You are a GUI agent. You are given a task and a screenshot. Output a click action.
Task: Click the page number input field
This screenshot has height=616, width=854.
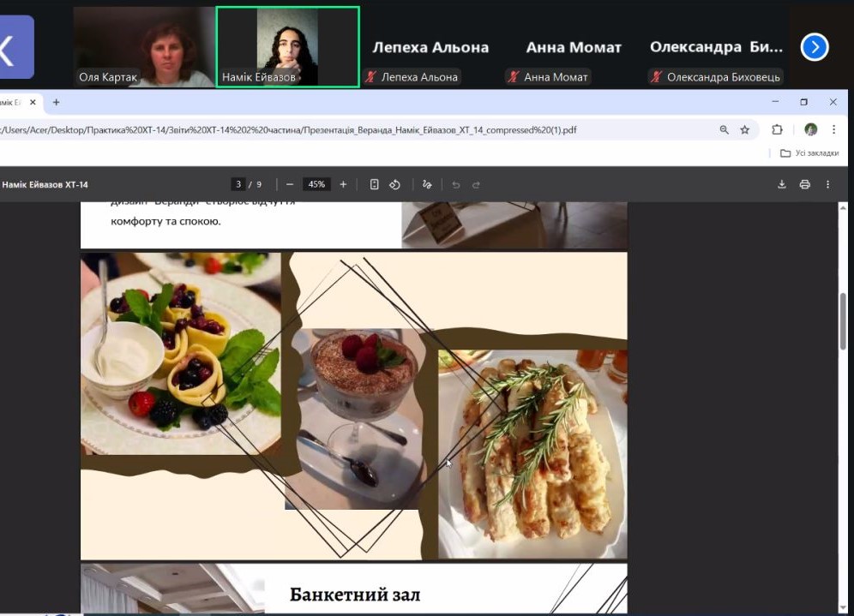pyautogui.click(x=238, y=184)
